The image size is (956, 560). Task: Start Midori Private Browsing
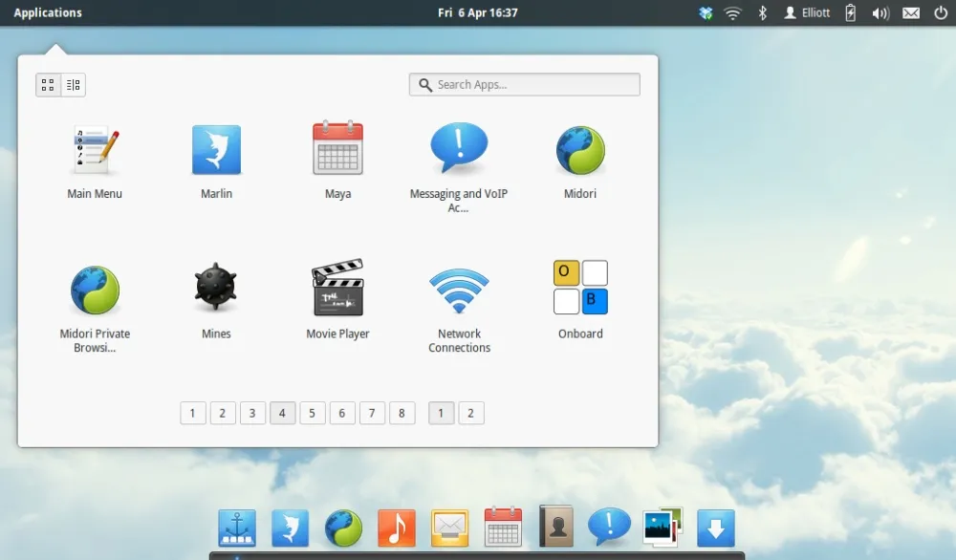pos(95,291)
